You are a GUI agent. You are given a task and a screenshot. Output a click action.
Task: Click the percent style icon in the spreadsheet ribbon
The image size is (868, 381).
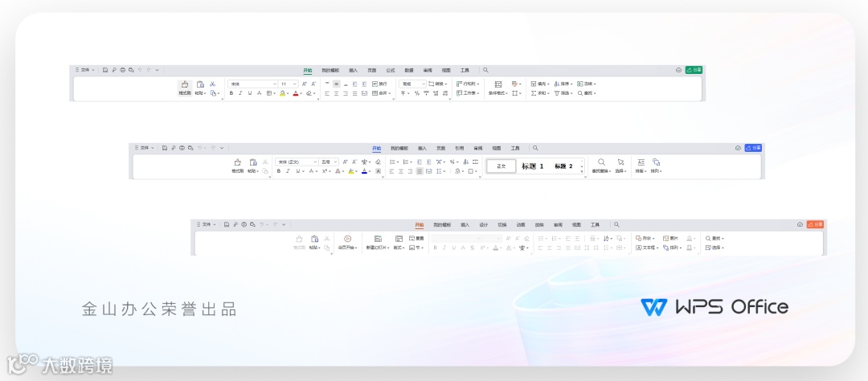[x=417, y=93]
